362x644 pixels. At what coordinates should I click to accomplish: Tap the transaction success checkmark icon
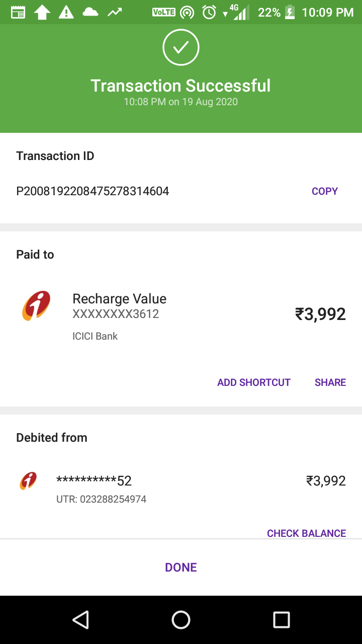click(181, 47)
